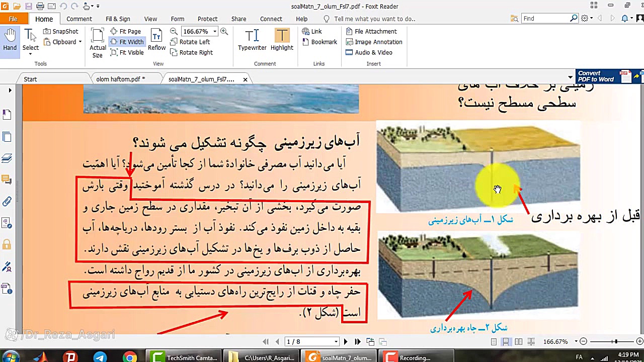
Task: Insert Audio & Video
Action: 369,52
